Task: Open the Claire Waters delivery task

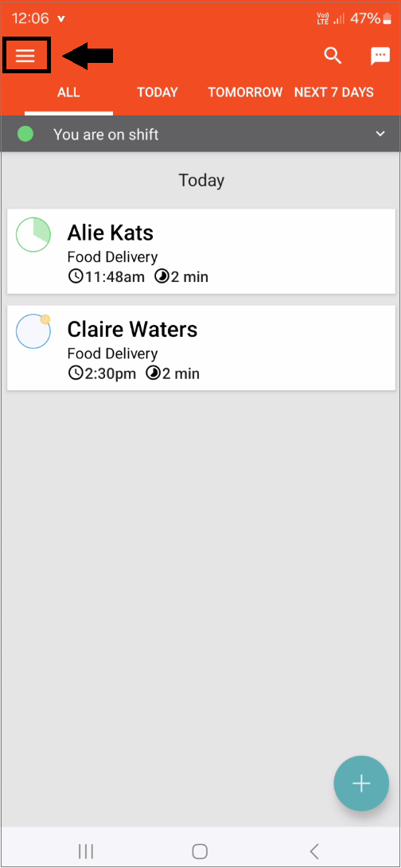Action: click(x=201, y=348)
